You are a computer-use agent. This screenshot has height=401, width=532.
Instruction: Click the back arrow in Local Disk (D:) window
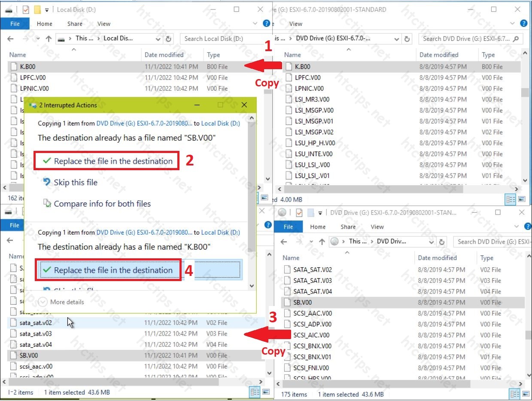point(10,39)
